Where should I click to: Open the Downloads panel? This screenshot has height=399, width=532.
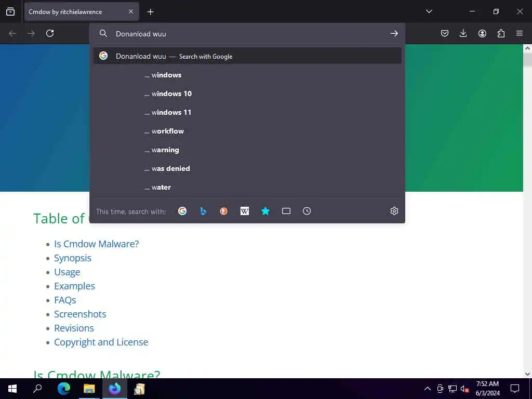(x=463, y=33)
